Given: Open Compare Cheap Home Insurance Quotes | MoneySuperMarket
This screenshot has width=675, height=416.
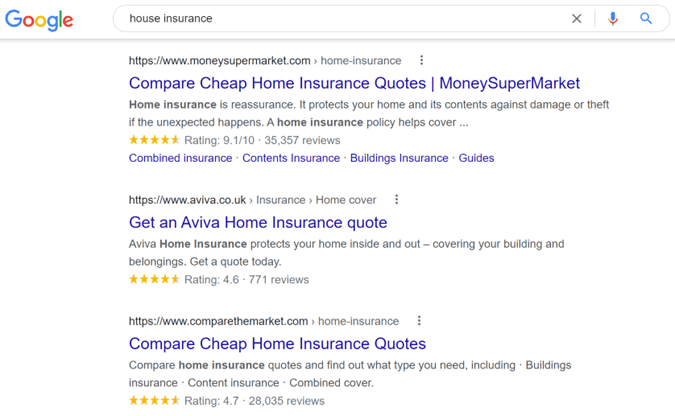Looking at the screenshot, I should (354, 83).
